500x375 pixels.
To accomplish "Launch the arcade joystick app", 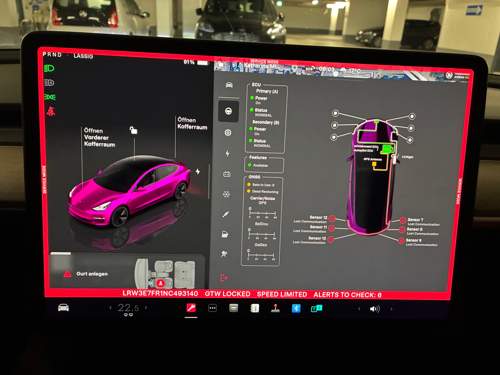I will (275, 308).
